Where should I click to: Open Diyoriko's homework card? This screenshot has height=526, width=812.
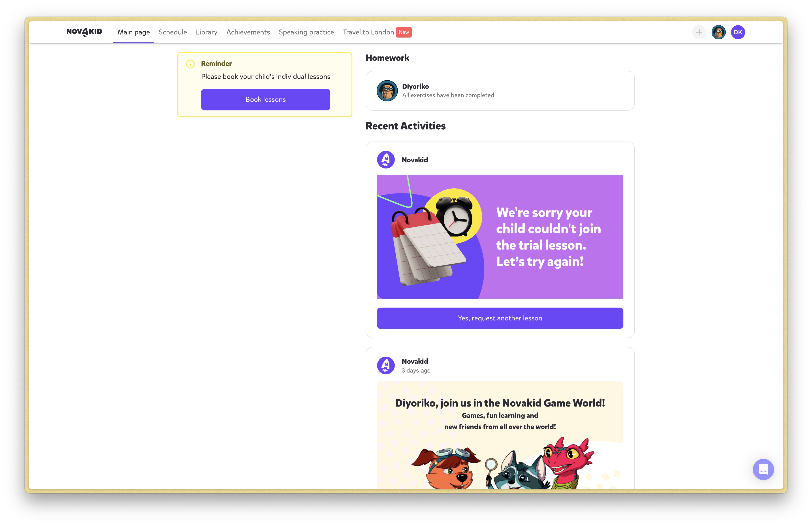[500, 91]
